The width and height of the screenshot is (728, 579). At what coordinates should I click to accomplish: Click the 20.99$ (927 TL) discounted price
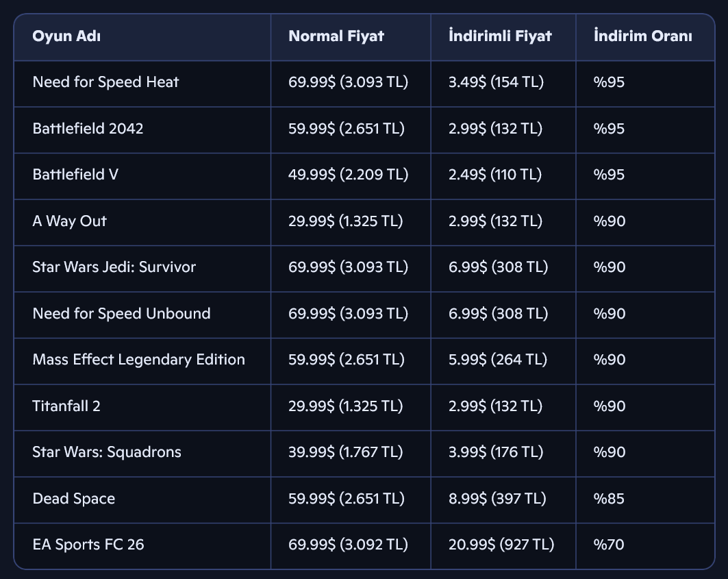click(501, 545)
